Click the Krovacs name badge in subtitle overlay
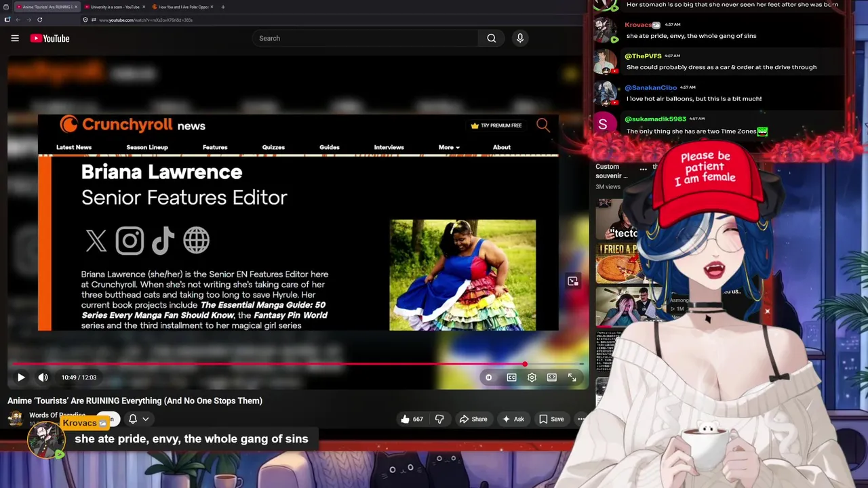The image size is (868, 488). click(x=85, y=423)
